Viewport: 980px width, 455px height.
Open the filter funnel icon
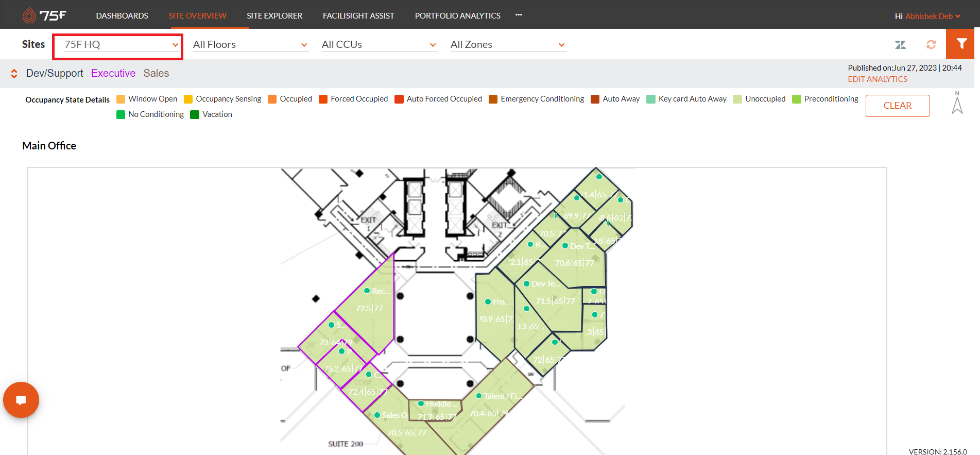961,44
